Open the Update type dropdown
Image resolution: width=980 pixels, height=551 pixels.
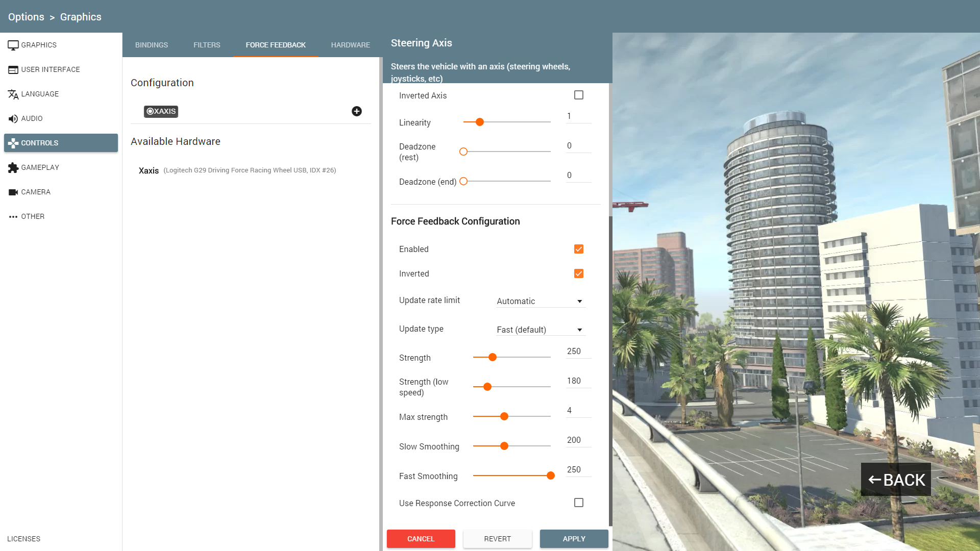coord(541,330)
